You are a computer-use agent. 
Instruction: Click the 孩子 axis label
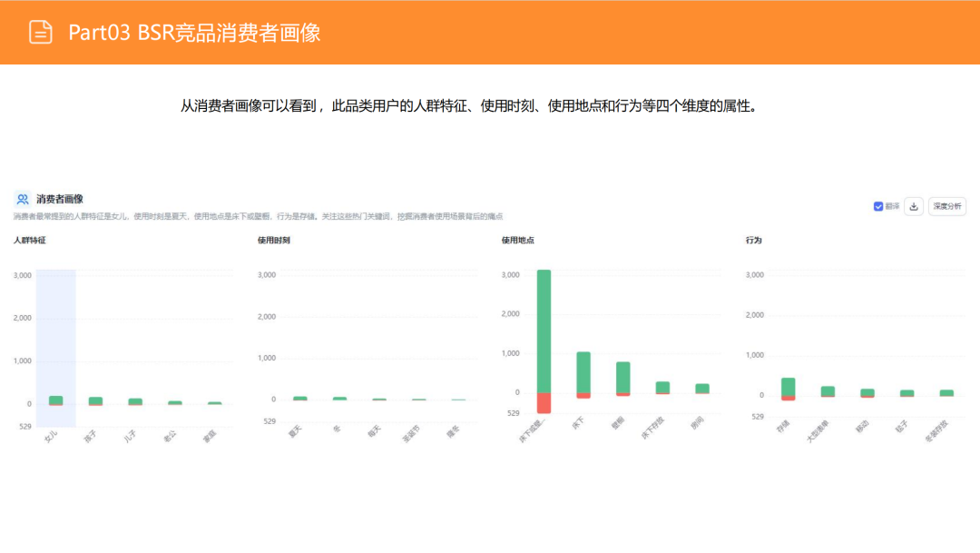pos(91,436)
